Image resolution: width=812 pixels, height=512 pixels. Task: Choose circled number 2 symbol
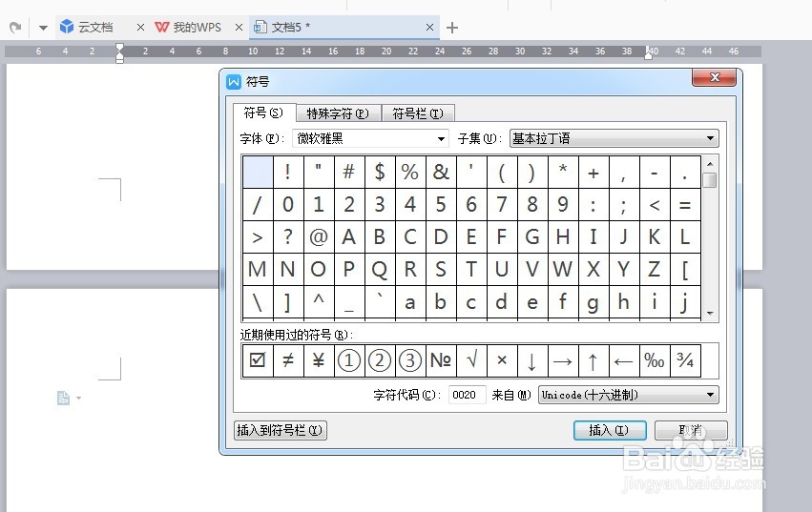380,360
